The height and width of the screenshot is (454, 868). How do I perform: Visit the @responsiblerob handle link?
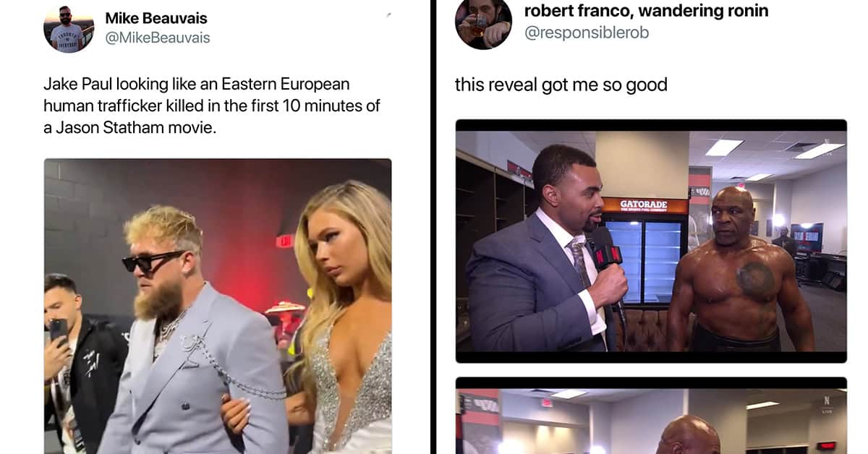pyautogui.click(x=587, y=33)
